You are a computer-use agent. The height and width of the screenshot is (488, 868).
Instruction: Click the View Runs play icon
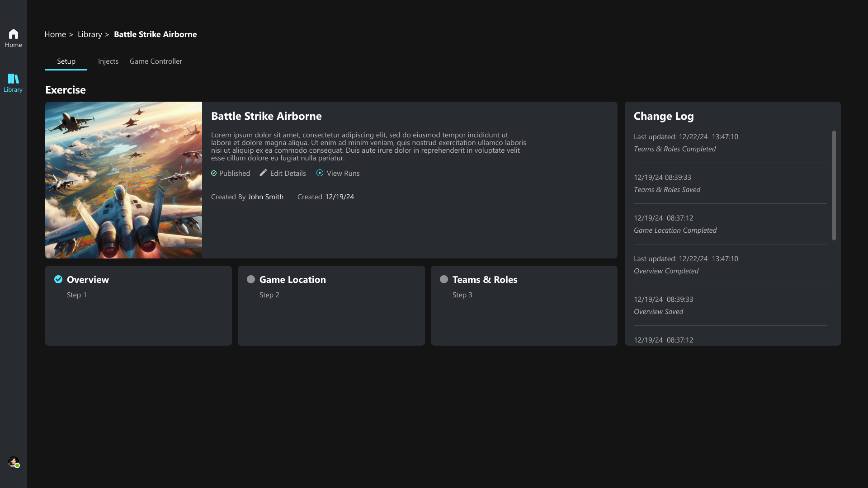[320, 173]
